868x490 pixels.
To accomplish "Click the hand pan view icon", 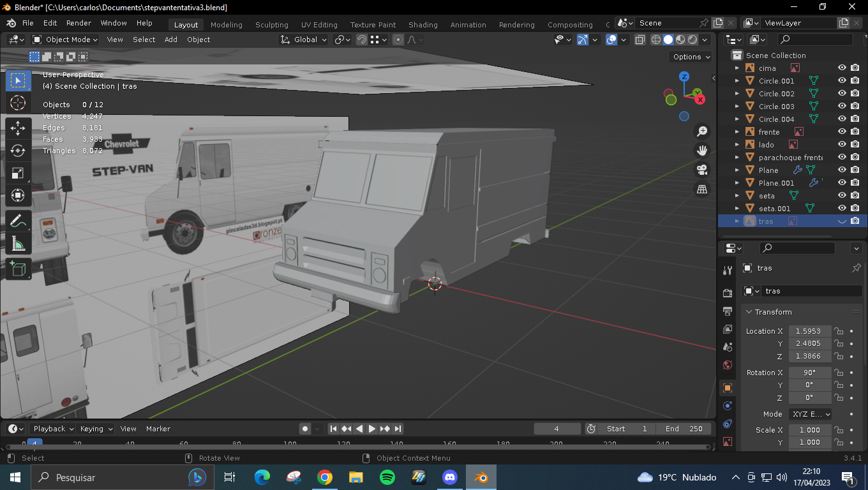I will pos(702,151).
